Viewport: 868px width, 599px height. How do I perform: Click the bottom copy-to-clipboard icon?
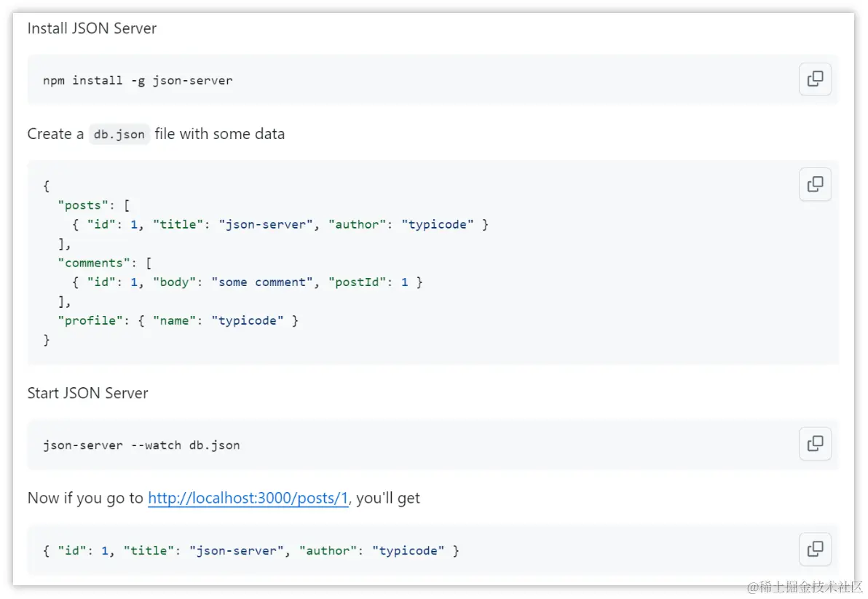tap(815, 550)
